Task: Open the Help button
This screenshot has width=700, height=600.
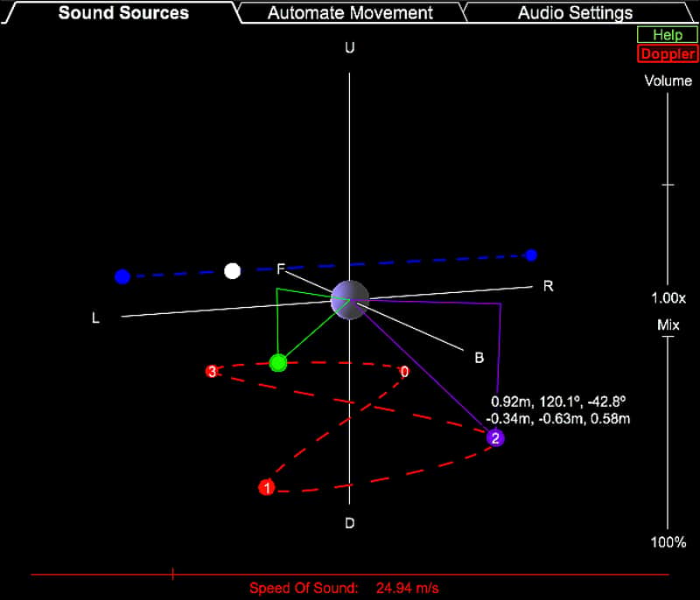Action: 668,35
